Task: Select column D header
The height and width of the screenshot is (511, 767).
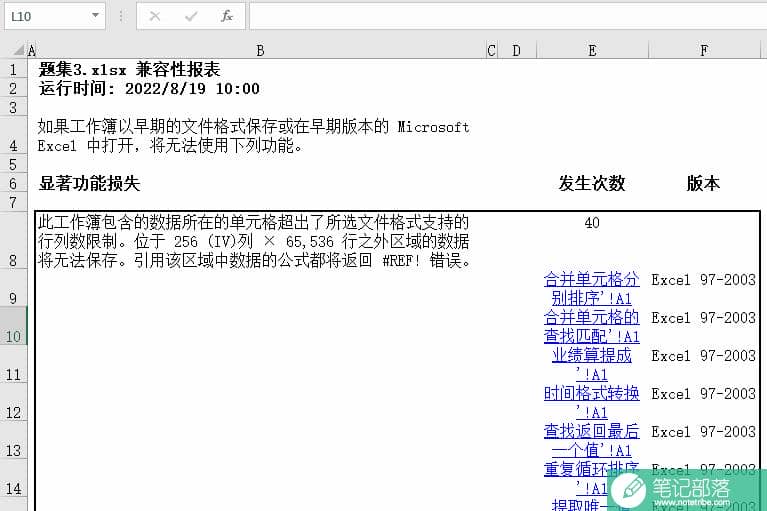Action: [517, 50]
